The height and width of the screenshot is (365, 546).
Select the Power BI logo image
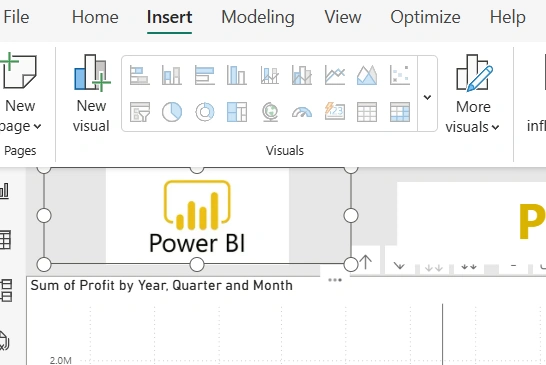click(x=197, y=216)
